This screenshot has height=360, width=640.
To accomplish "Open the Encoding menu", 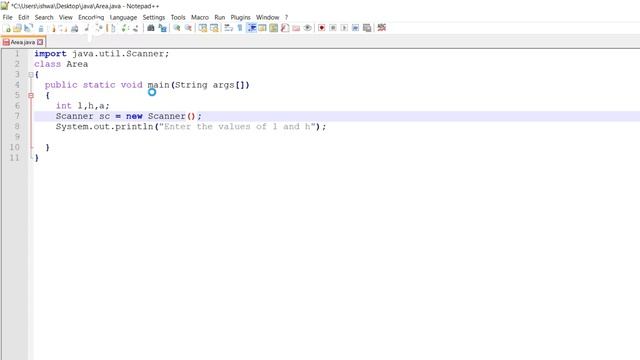I will coord(91,17).
